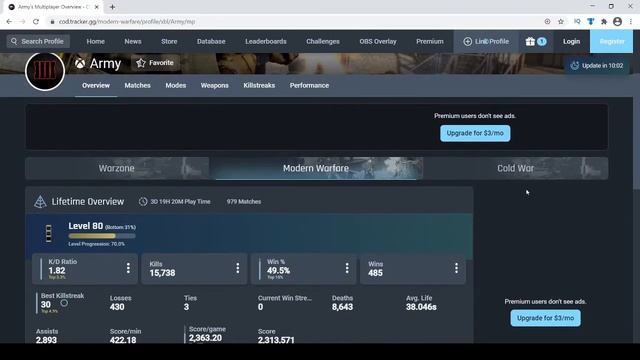Open the Premium page
This screenshot has height=360, width=640.
pos(430,41)
